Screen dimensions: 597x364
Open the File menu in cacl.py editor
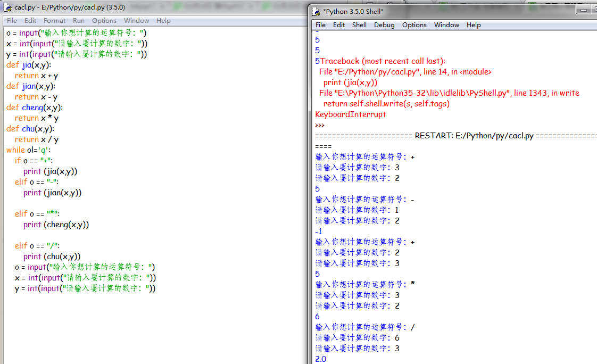pos(12,21)
